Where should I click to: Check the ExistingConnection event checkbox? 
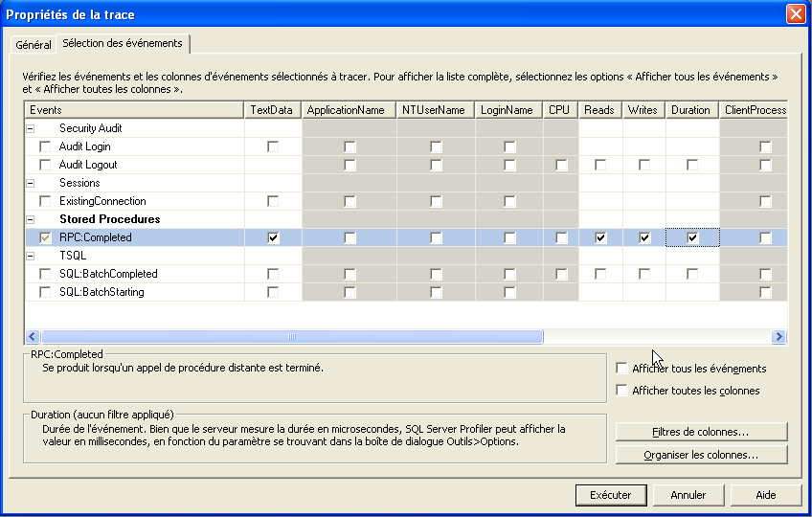(45, 201)
